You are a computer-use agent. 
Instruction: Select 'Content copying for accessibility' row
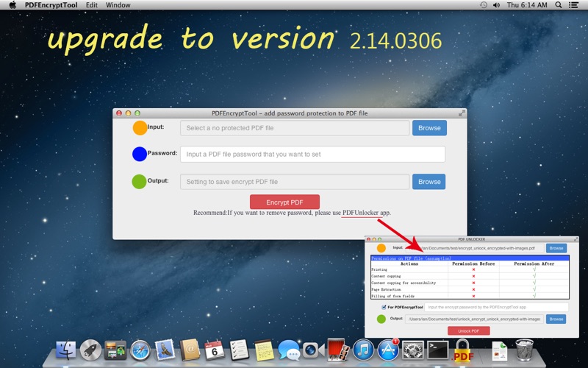coord(470,283)
